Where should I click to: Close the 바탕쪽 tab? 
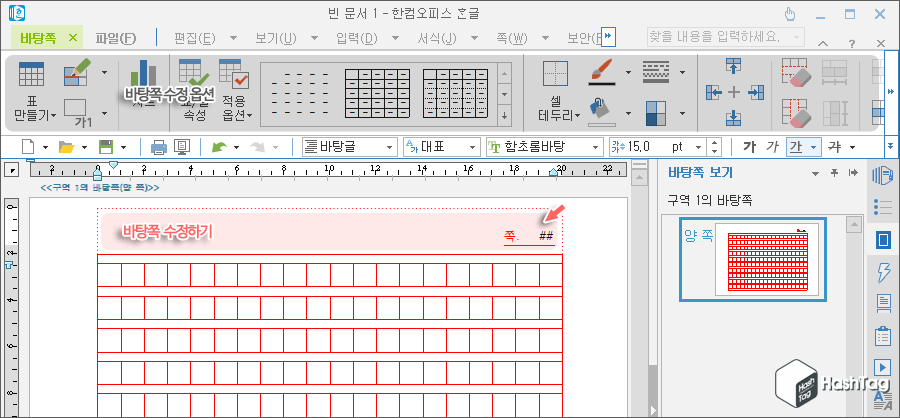click(72, 38)
